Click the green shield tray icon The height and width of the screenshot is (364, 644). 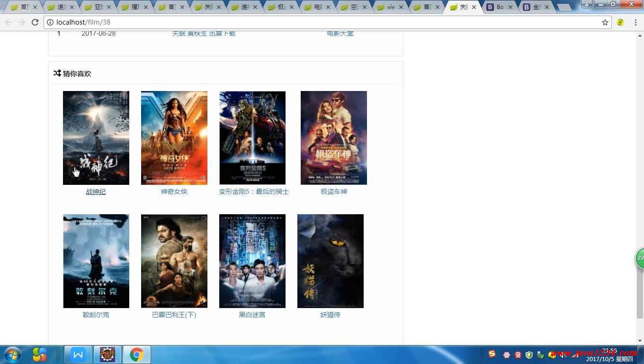[x=529, y=355]
